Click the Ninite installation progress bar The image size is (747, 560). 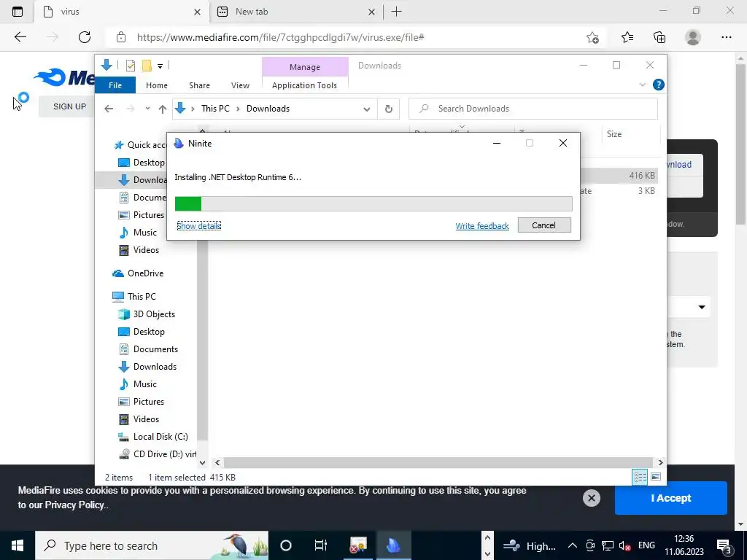(373, 204)
